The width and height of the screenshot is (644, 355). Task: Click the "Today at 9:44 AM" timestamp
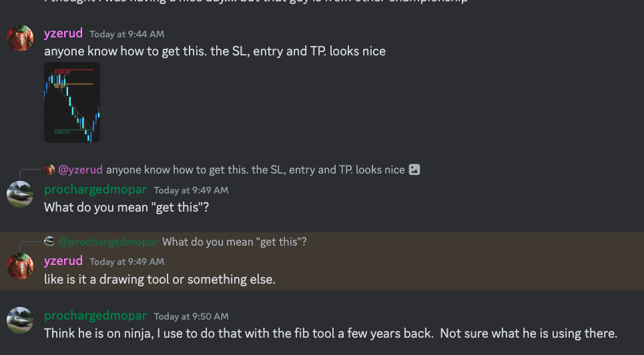coord(127,34)
